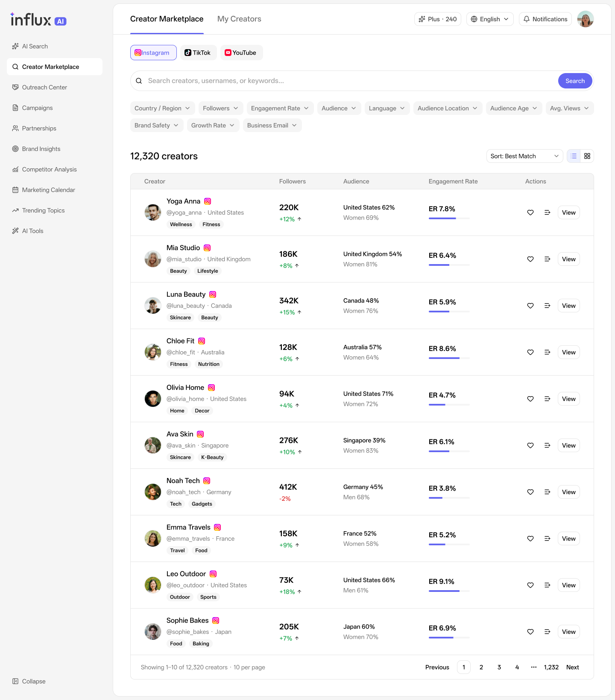The image size is (615, 700).
Task: Open Outreach Center from sidebar
Action: (x=55, y=87)
